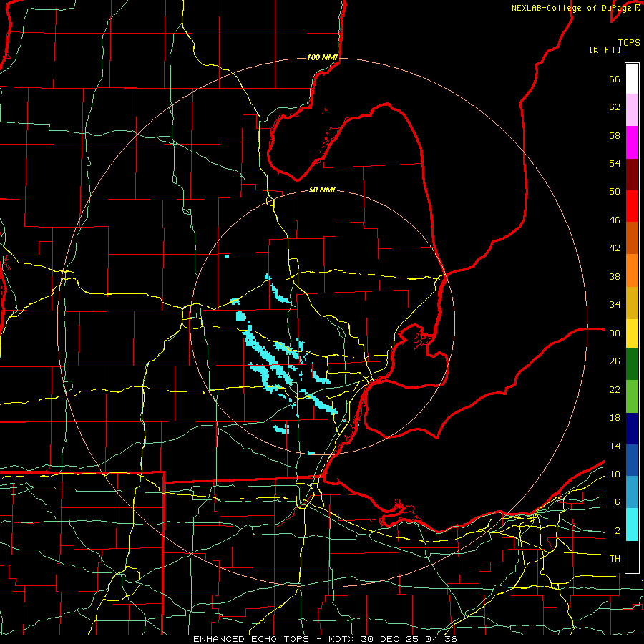Click the "46" legend value
Screen dimensions: 644x644
[615, 220]
